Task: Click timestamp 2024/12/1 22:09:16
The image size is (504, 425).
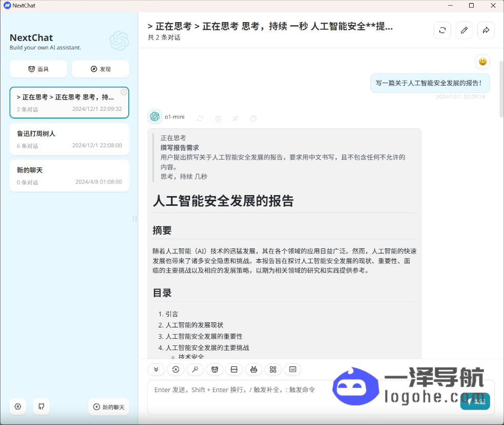Action: (x=460, y=97)
